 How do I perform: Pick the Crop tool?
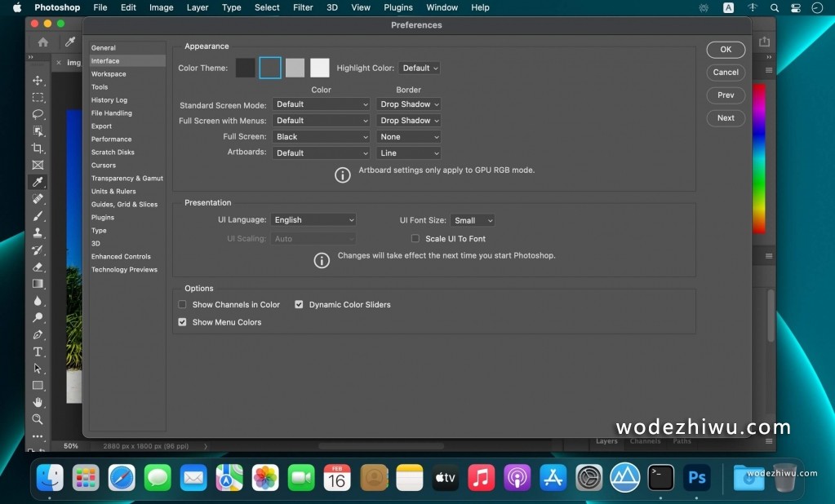tap(38, 148)
